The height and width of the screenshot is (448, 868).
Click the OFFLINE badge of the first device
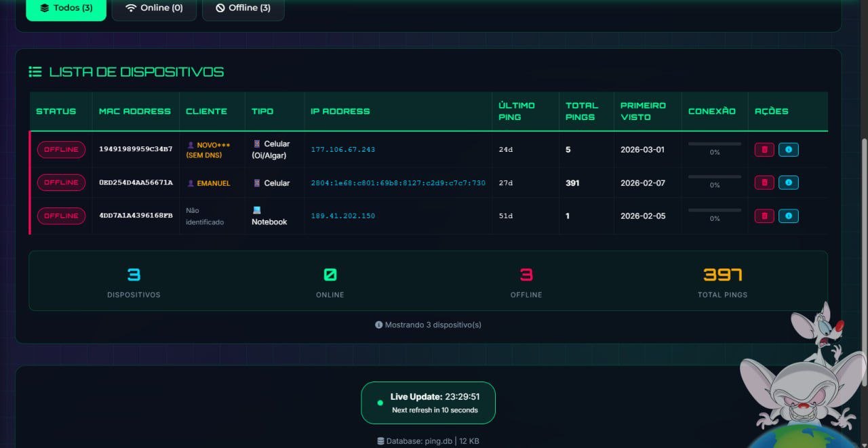click(61, 150)
